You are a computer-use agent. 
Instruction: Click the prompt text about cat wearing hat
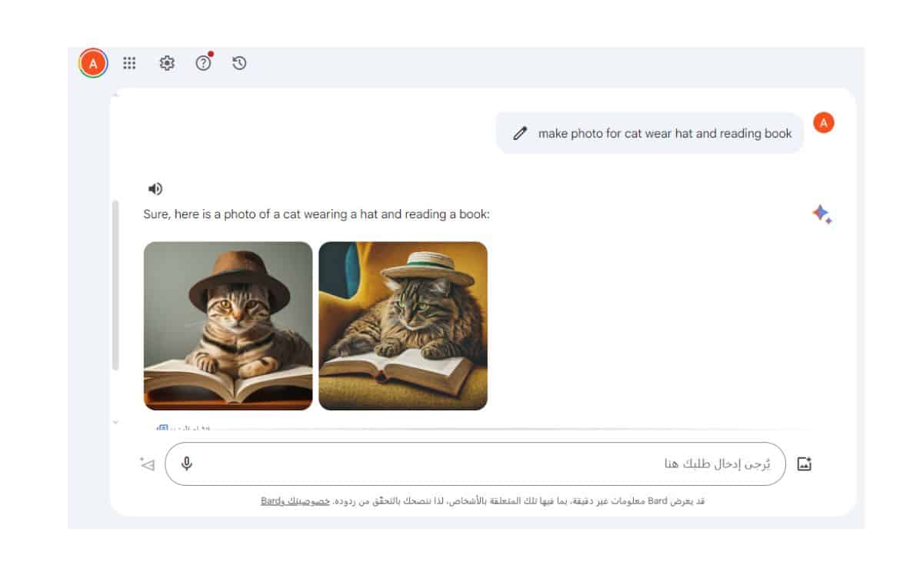(x=665, y=134)
